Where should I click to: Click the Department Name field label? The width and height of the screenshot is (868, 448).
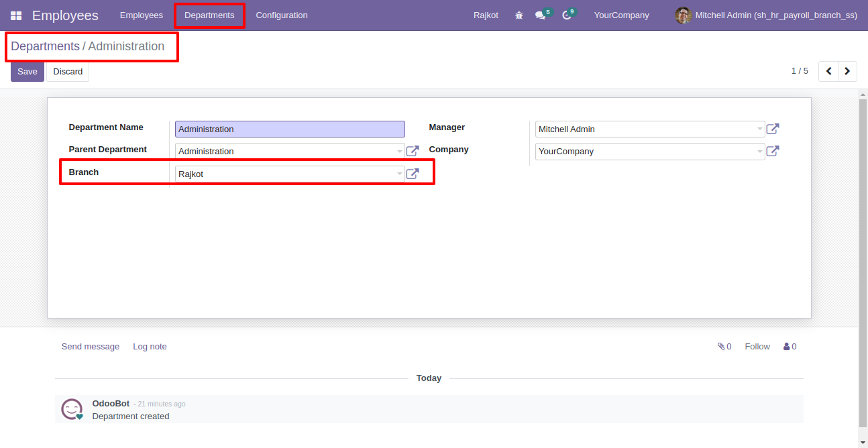(x=106, y=127)
